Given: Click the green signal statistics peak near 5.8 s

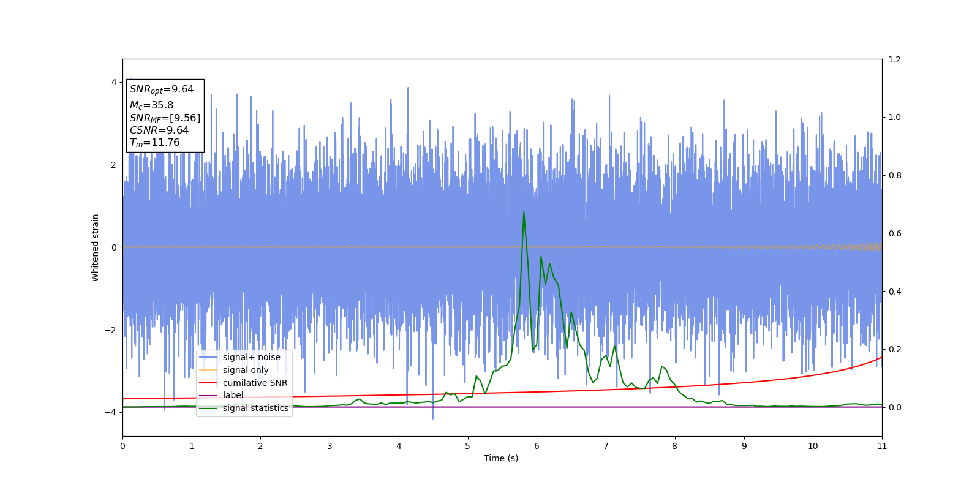Looking at the screenshot, I should [524, 213].
